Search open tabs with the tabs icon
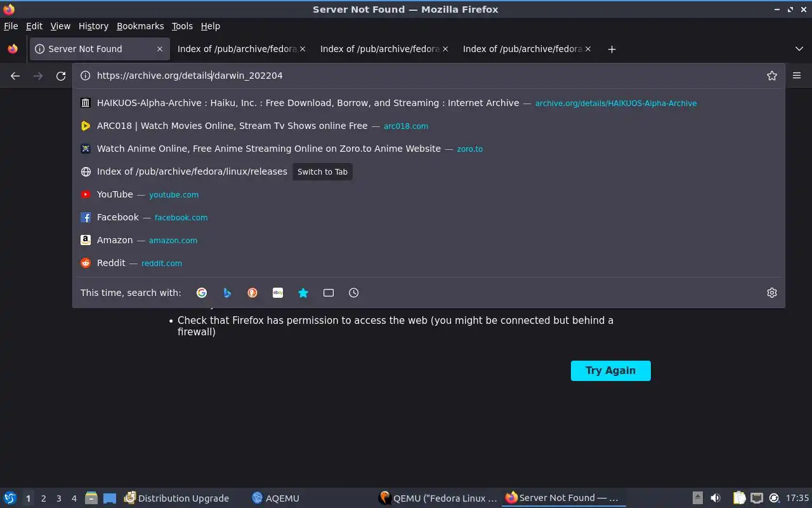Image resolution: width=812 pixels, height=508 pixels. click(329, 293)
